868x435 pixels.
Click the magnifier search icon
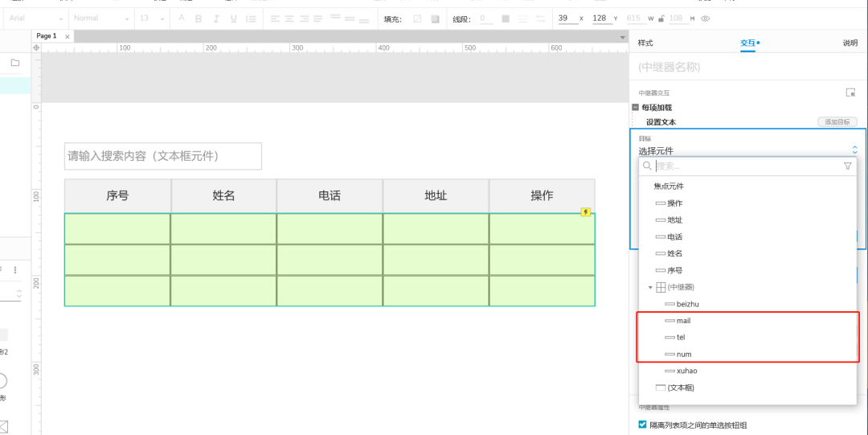pyautogui.click(x=647, y=166)
